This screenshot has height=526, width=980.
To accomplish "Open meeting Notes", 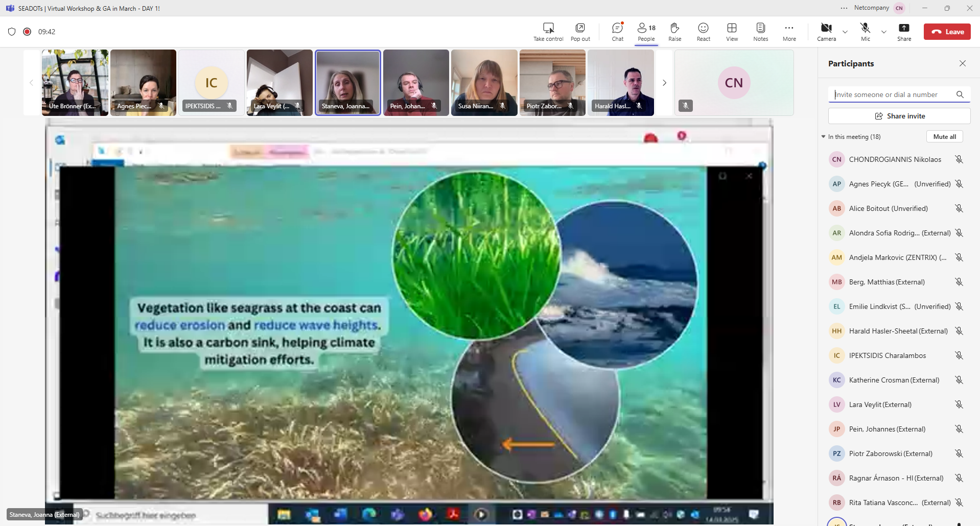I will (x=760, y=32).
